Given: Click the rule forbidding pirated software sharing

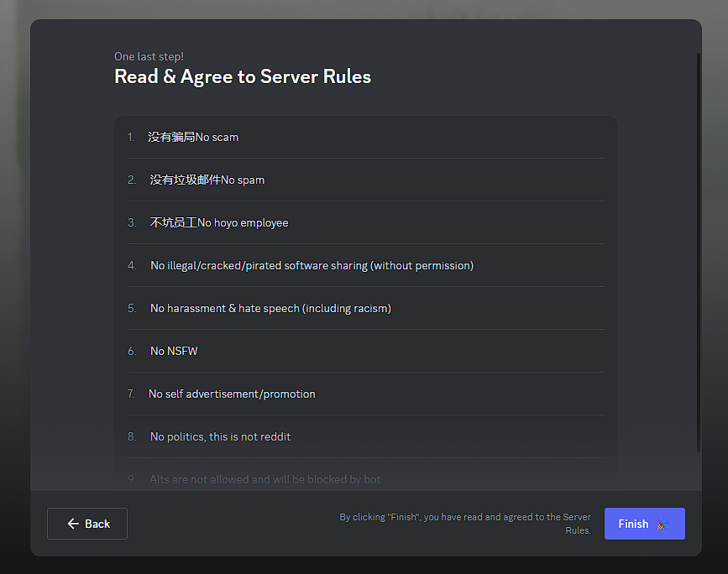Looking at the screenshot, I should pyautogui.click(x=310, y=265).
